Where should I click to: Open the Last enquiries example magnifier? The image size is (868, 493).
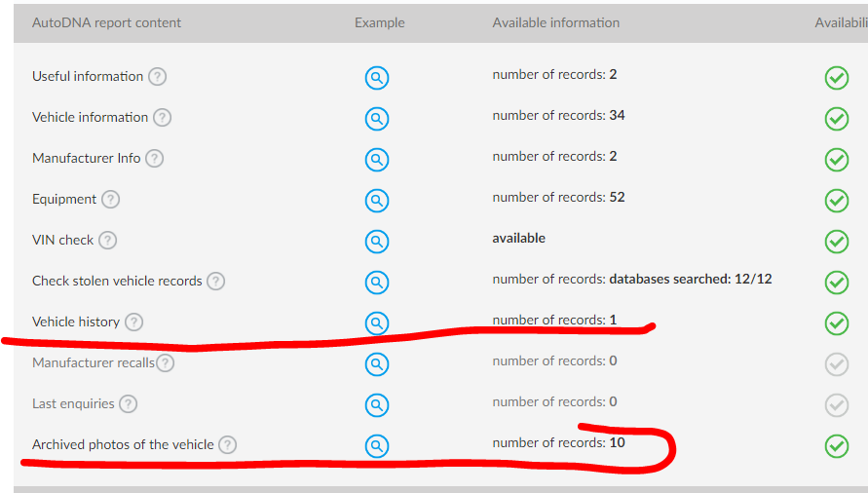377,405
